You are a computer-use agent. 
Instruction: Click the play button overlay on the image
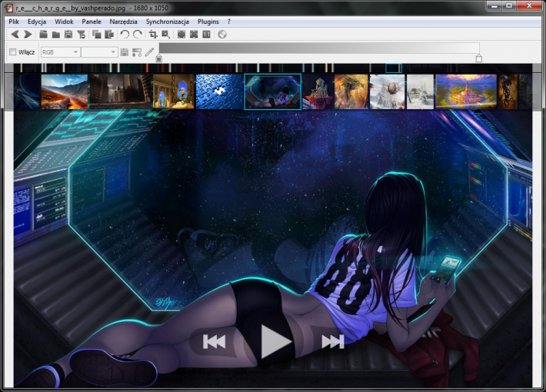tap(275, 341)
